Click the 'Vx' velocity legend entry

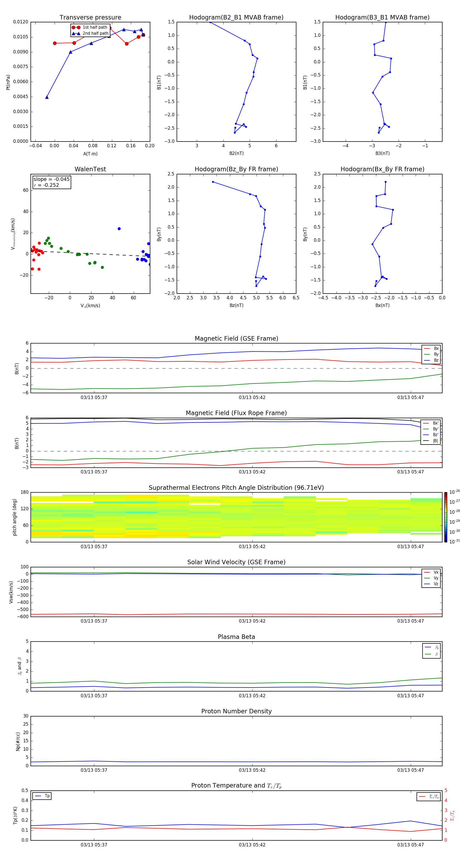(x=431, y=572)
